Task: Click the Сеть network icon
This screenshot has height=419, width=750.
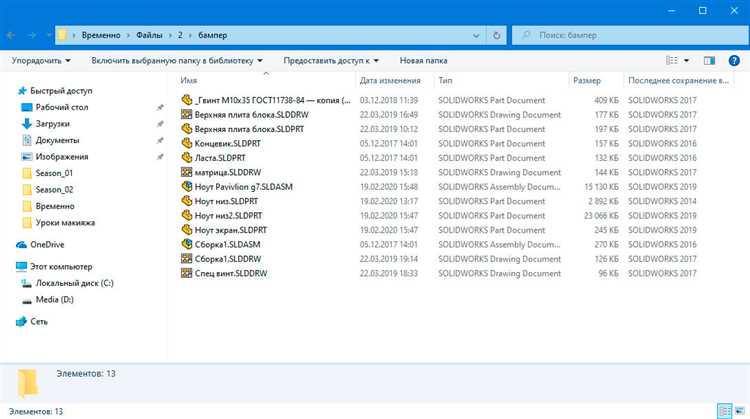Action: 21,321
